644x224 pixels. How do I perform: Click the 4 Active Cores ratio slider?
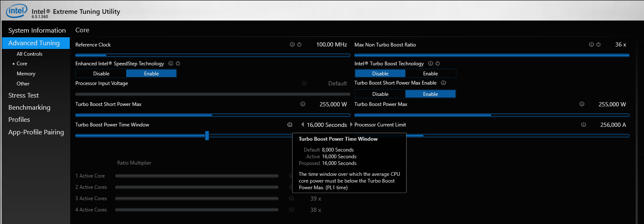(x=197, y=210)
